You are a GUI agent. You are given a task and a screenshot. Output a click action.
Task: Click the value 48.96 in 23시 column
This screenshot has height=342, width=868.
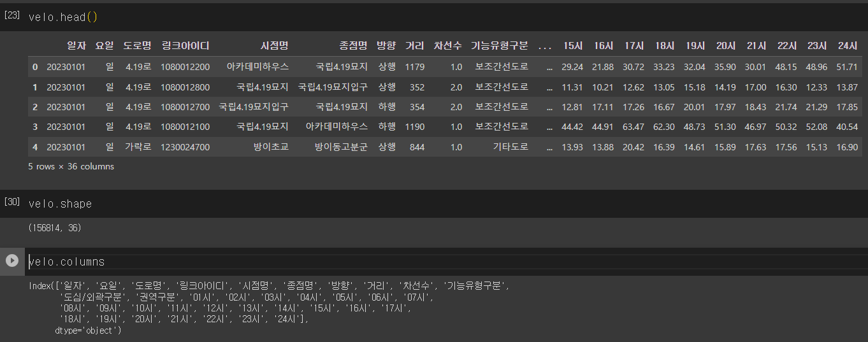pyautogui.click(x=816, y=67)
